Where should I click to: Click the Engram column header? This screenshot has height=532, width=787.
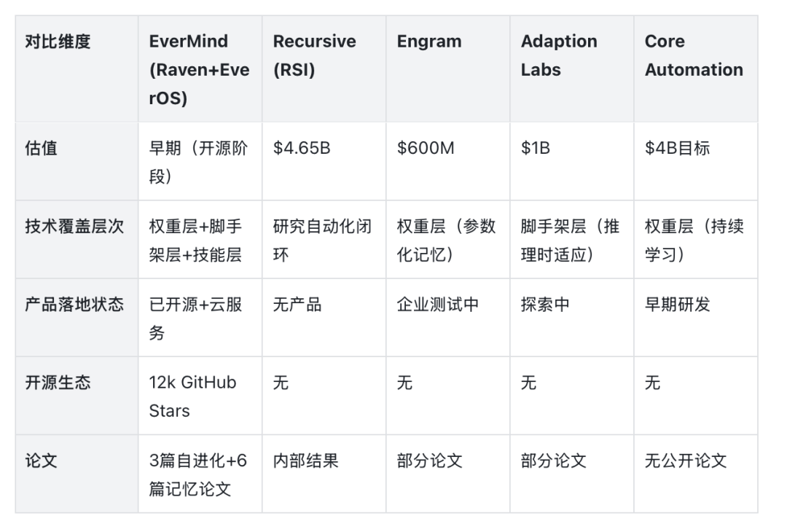[448, 69]
